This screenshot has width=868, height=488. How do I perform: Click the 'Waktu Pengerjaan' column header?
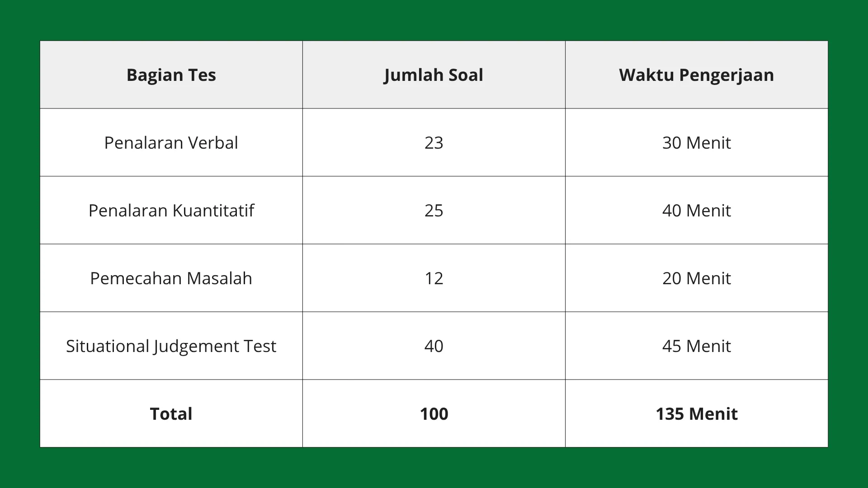[x=696, y=75]
